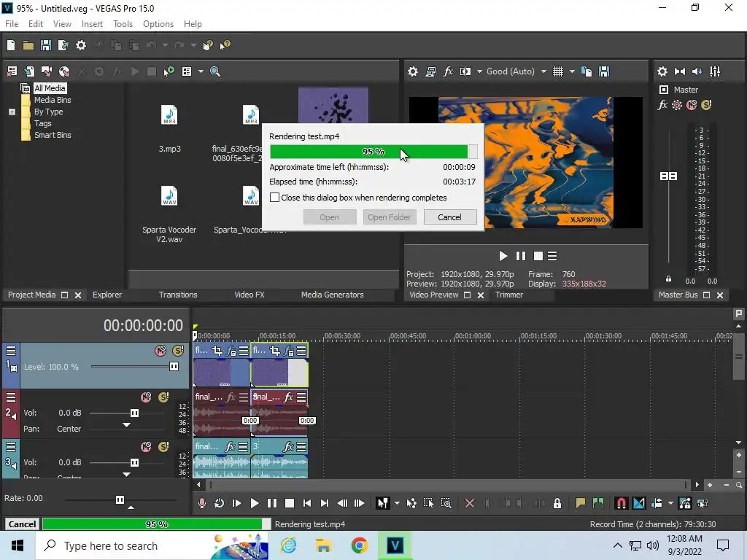Open project with the folder icon
Viewport: 747px width, 560px height.
[28, 45]
